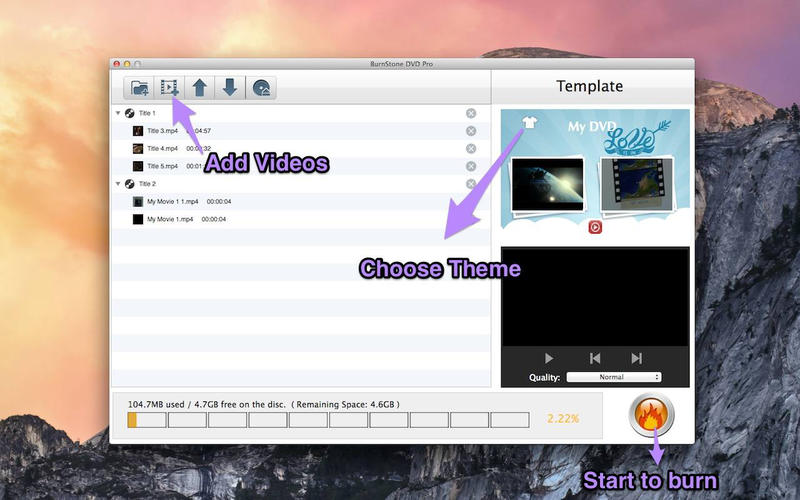Remove Title 5.mp4 with its X button

[471, 166]
